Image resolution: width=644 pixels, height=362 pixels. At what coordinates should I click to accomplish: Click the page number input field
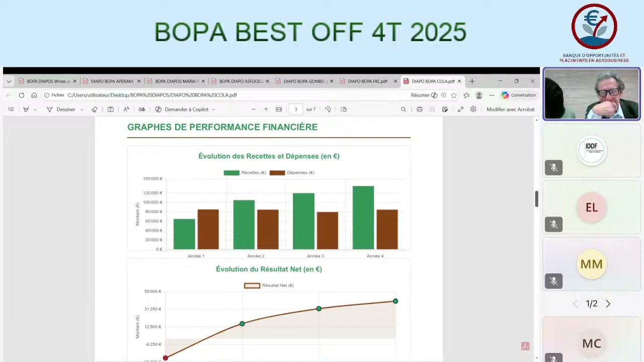296,109
